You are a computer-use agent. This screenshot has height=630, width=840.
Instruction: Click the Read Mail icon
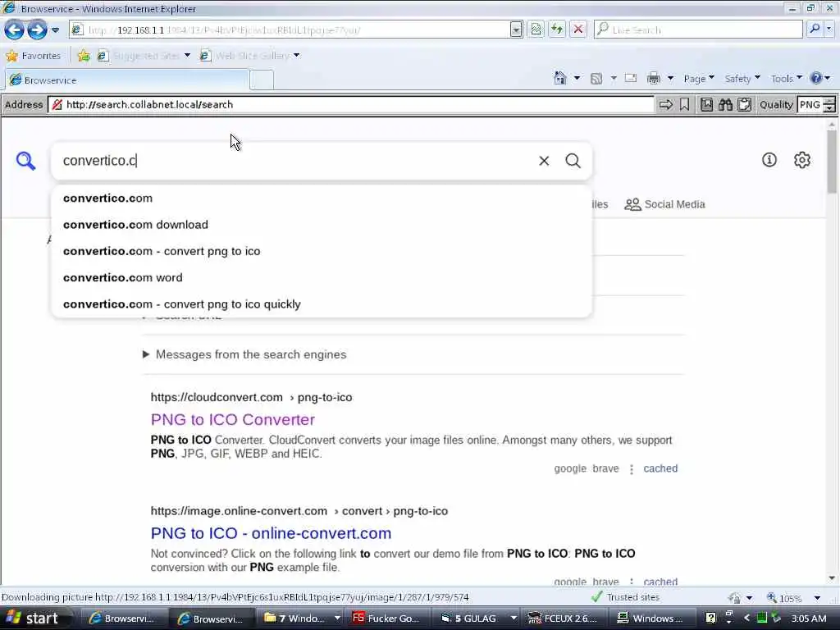tap(631, 78)
